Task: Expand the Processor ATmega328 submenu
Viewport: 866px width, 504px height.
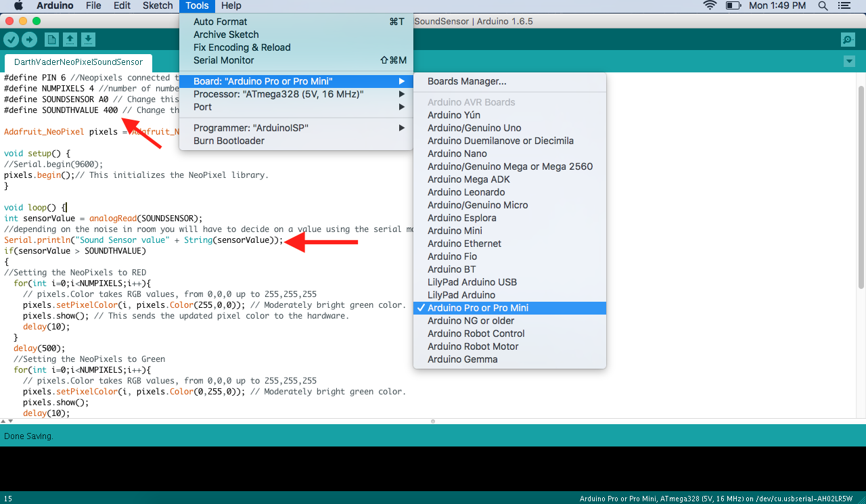Action: click(296, 94)
